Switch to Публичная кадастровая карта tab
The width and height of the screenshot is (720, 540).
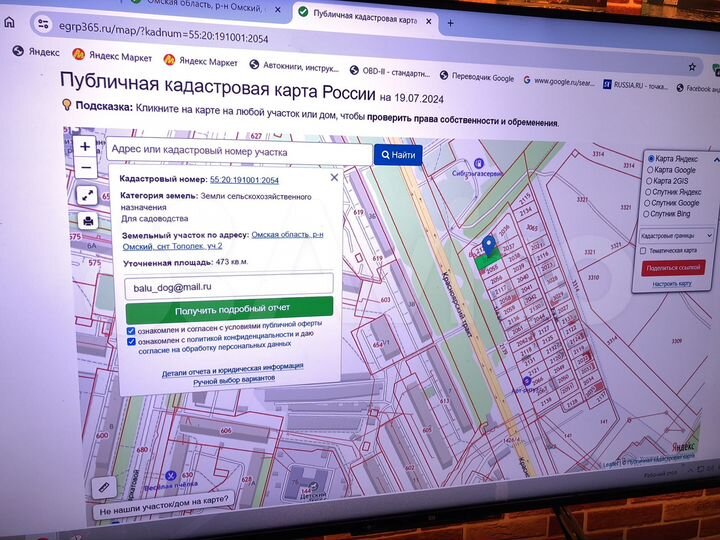[365, 17]
